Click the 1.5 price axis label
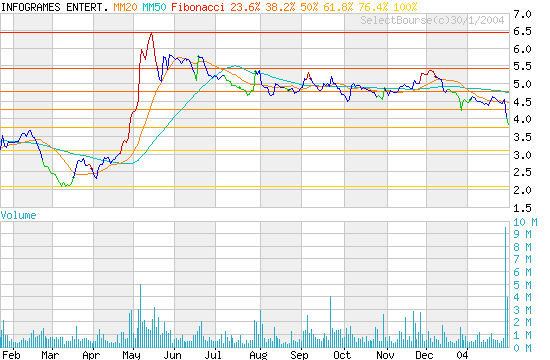Viewport: 550px width, 360px height. 522,208
